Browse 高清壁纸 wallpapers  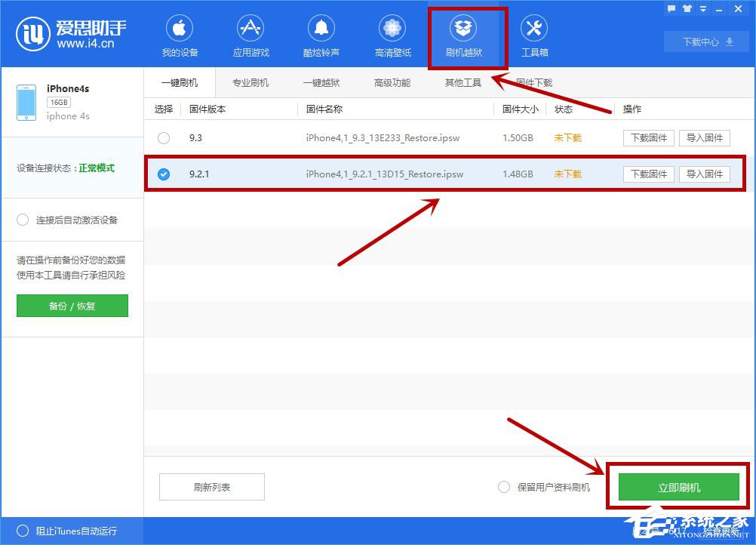point(392,33)
